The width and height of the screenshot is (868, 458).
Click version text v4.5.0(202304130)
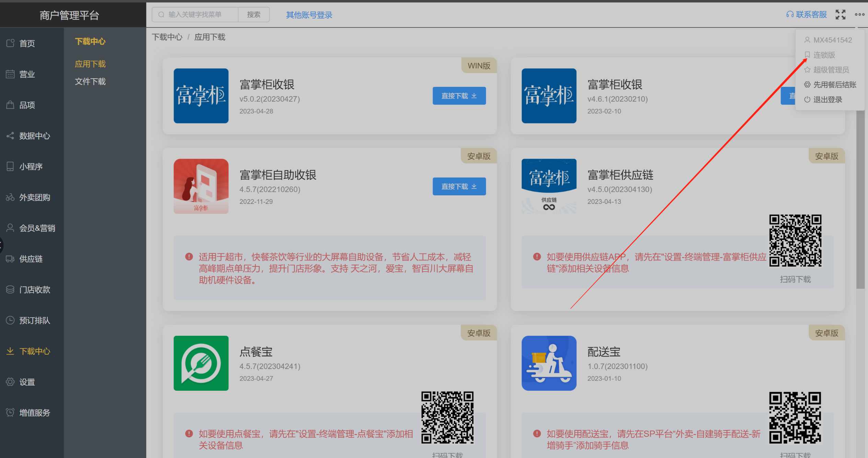tap(620, 189)
